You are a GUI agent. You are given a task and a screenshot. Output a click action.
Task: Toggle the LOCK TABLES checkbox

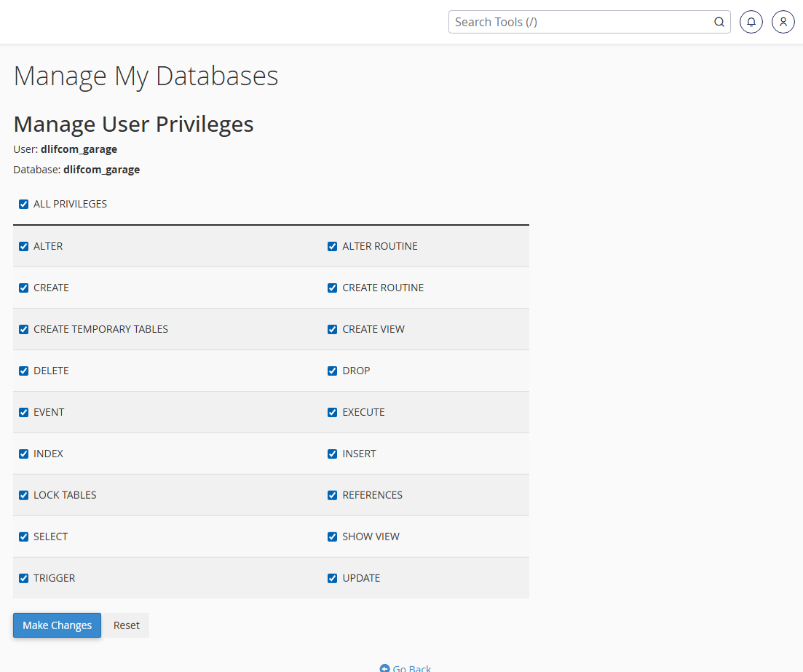[24, 496]
